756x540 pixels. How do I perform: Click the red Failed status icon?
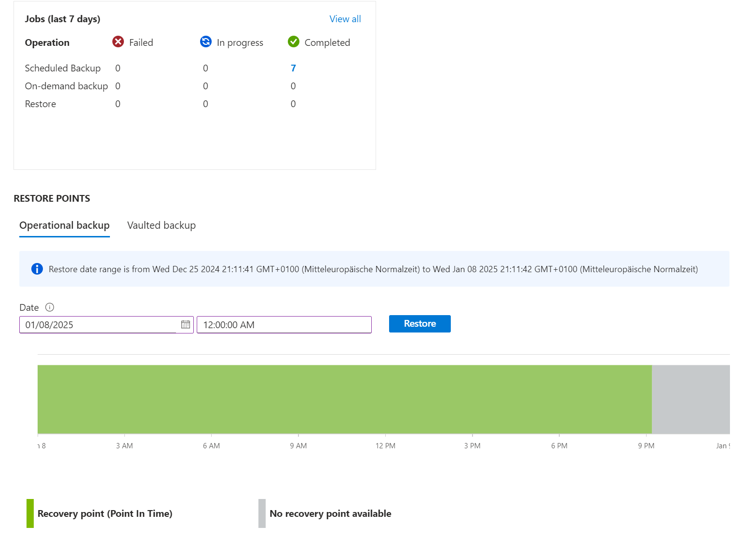click(x=118, y=42)
